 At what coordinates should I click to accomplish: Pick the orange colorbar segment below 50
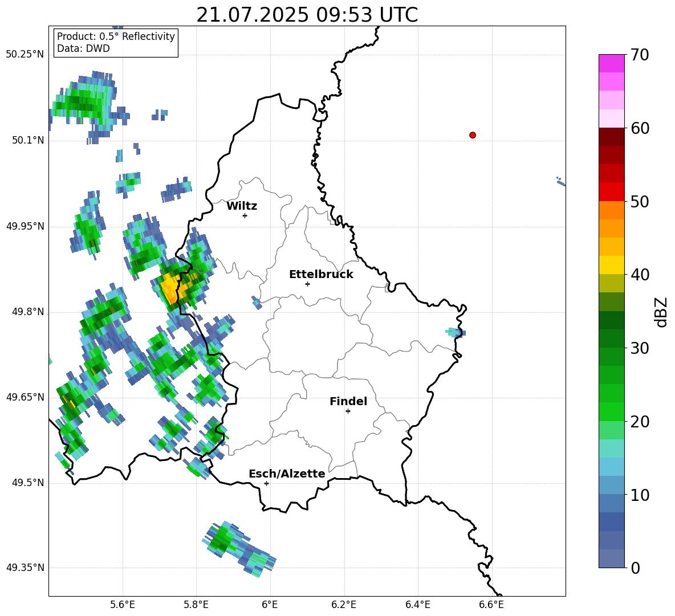click(x=611, y=210)
